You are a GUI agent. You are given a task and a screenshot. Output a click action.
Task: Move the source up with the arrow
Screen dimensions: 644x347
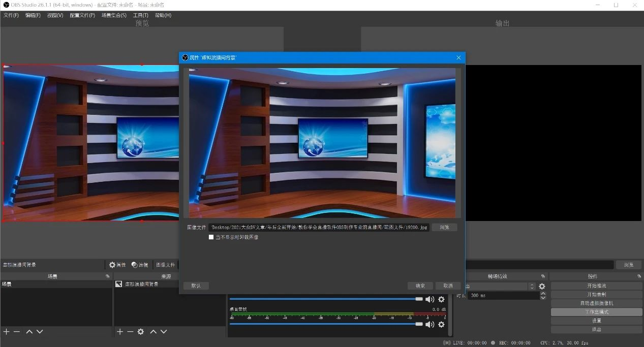tap(153, 332)
